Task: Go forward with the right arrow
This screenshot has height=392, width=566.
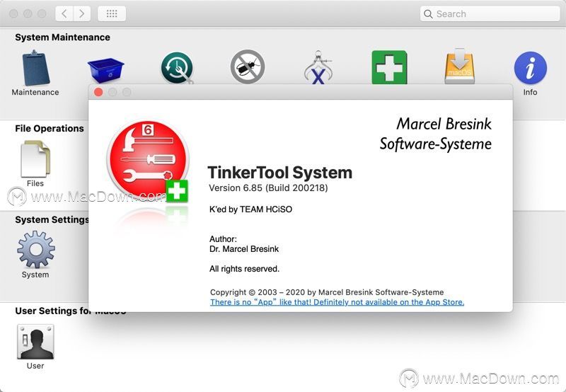Action: (82, 13)
